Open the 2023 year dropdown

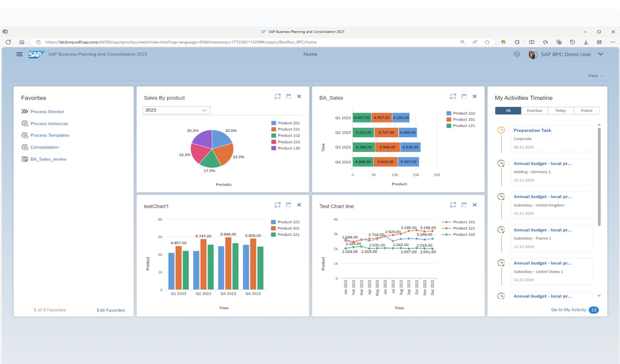[x=176, y=110]
